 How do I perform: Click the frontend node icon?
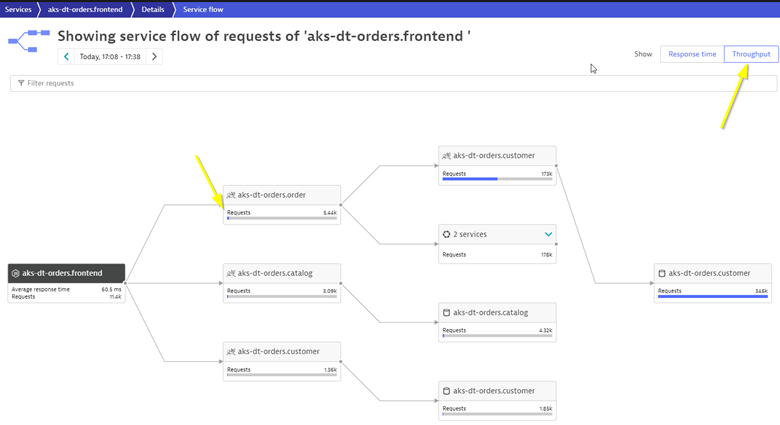[x=15, y=273]
